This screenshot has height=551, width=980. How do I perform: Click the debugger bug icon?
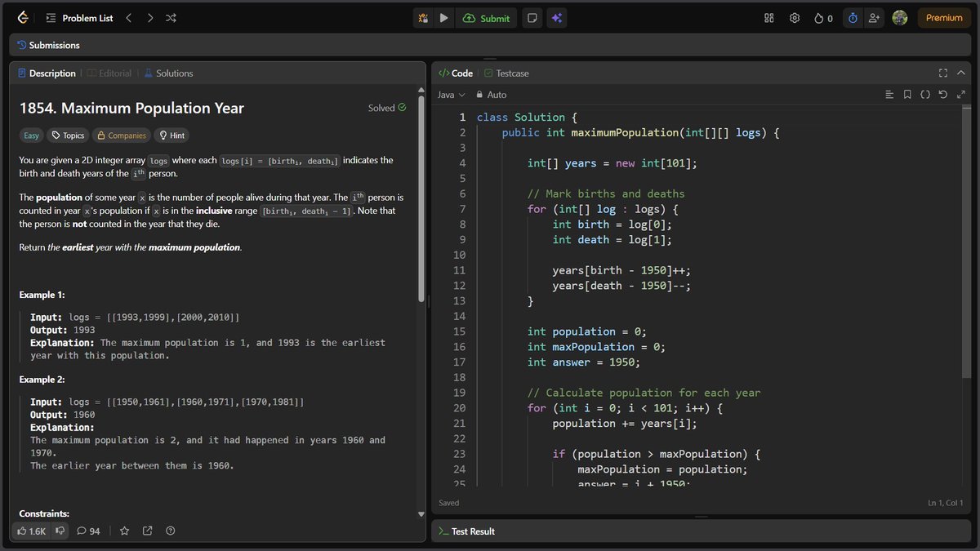tap(423, 18)
